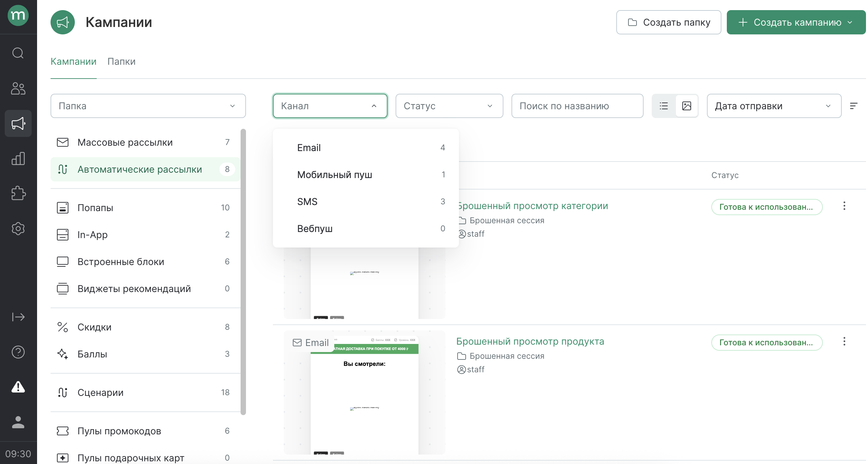Image resolution: width=868 pixels, height=464 pixels.
Task: Click the green megaphone icon beside Кампании title
Action: click(63, 22)
